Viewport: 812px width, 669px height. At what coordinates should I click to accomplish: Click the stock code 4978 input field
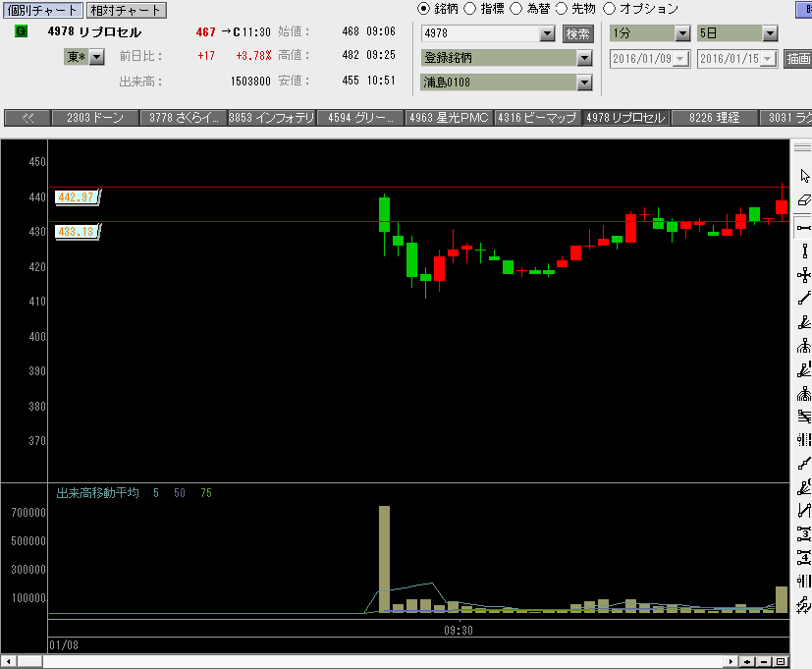(x=481, y=33)
